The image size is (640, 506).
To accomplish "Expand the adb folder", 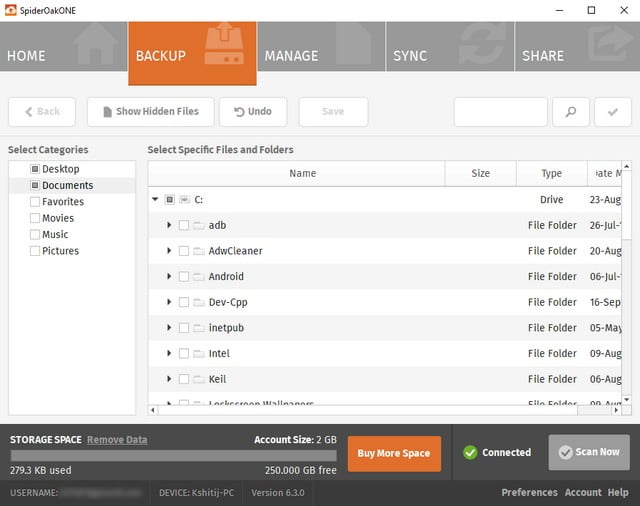I will (169, 225).
